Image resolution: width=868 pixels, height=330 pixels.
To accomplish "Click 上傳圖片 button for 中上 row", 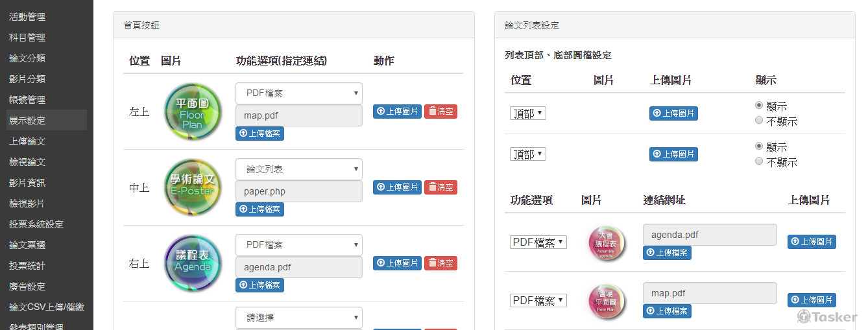I will tap(397, 187).
